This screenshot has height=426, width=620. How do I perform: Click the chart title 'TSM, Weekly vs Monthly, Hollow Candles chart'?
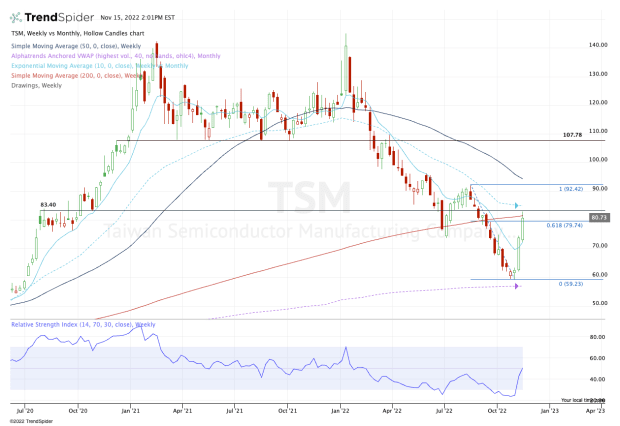[x=78, y=33]
